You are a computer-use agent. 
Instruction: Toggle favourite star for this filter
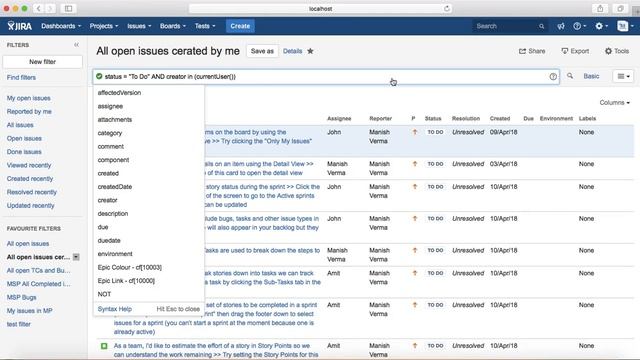click(x=310, y=51)
